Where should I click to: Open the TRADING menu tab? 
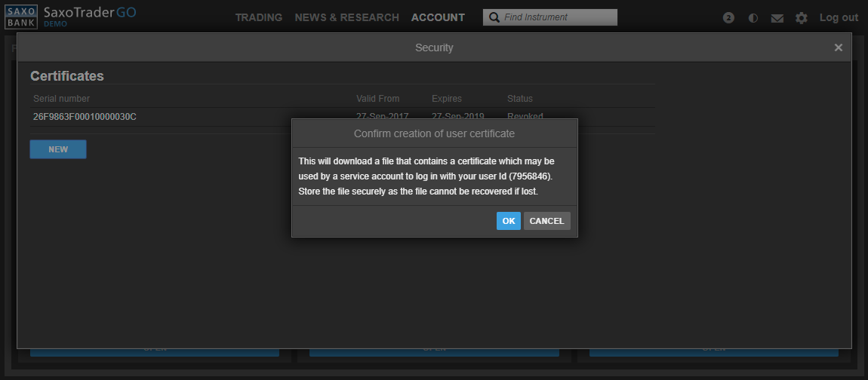tap(258, 17)
